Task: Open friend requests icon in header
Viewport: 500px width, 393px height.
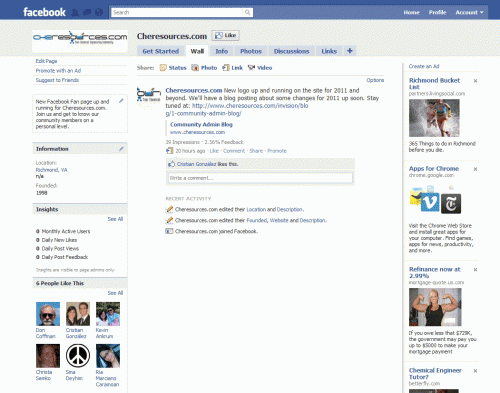Action: [x=75, y=13]
